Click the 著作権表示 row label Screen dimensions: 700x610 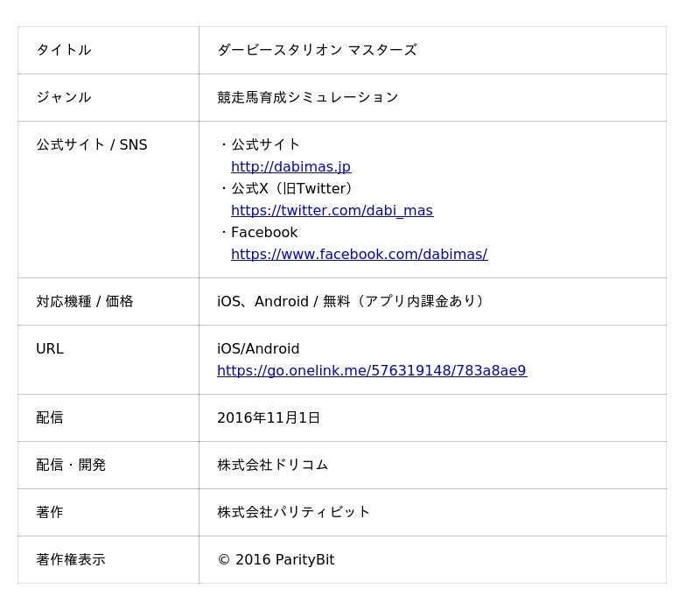pos(70,559)
